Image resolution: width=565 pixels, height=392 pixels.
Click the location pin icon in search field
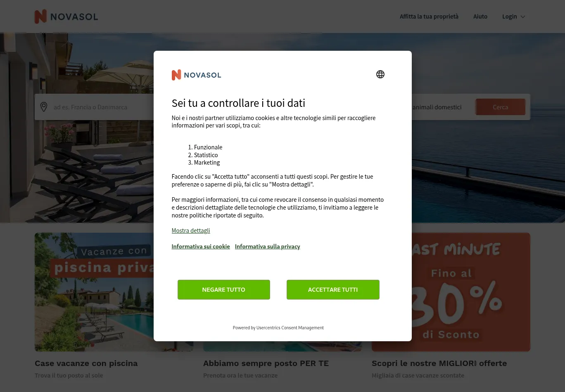click(x=44, y=107)
